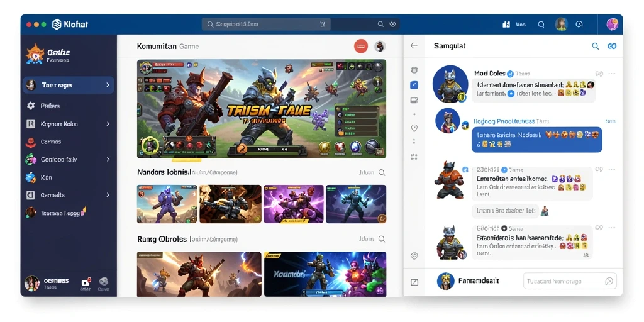Open the compose icon at chat sidebar bottom
The height and width of the screenshot is (322, 644).
click(x=414, y=282)
